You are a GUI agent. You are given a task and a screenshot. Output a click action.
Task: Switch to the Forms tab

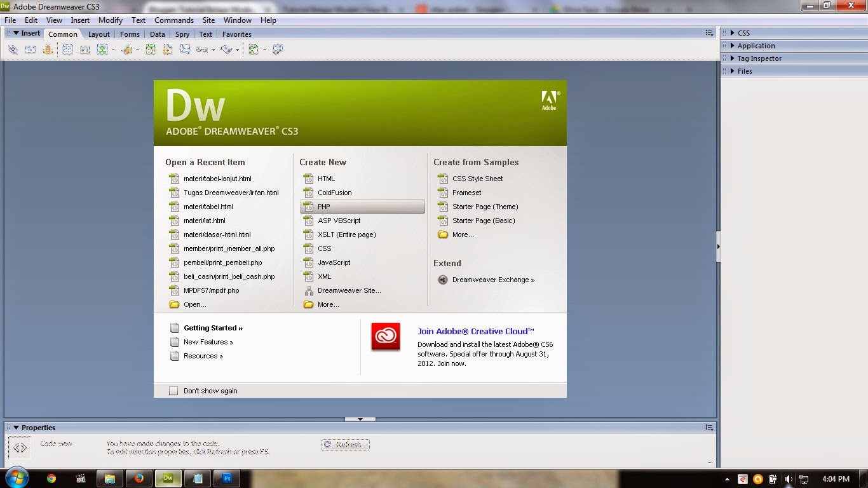(130, 34)
